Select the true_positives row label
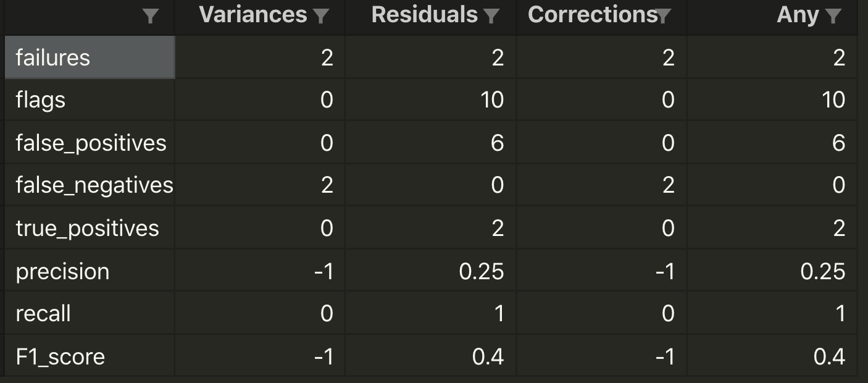Image resolution: width=868 pixels, height=383 pixels. [90, 228]
